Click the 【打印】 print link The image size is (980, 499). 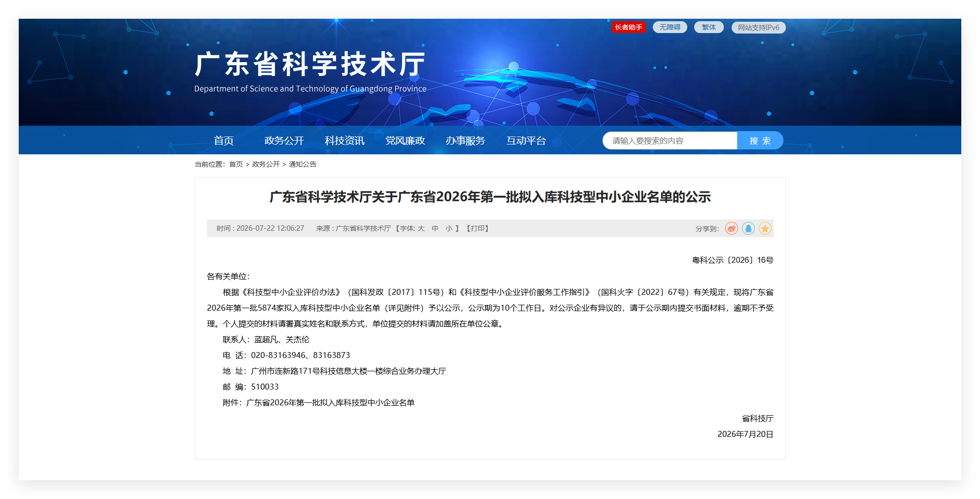point(477,228)
